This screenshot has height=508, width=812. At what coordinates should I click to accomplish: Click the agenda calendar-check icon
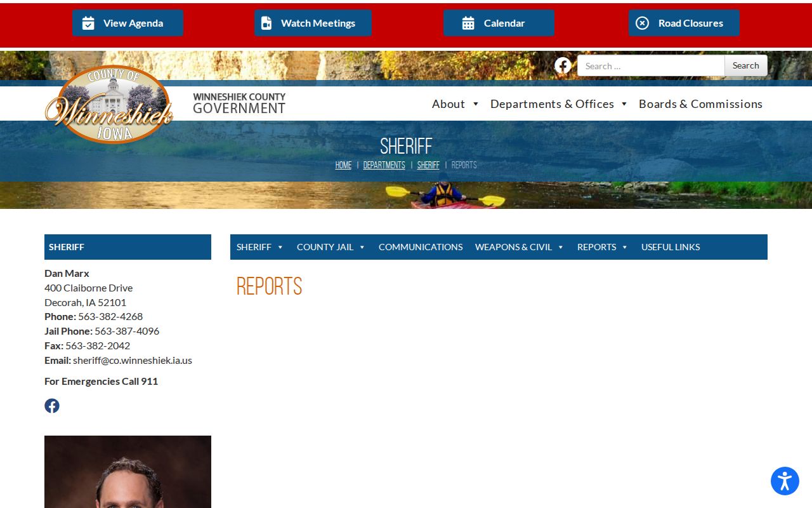click(88, 23)
